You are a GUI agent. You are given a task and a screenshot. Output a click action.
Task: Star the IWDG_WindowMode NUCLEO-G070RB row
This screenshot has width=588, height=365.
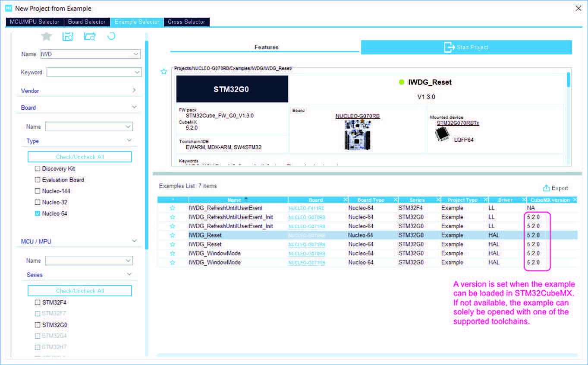pyautogui.click(x=173, y=254)
